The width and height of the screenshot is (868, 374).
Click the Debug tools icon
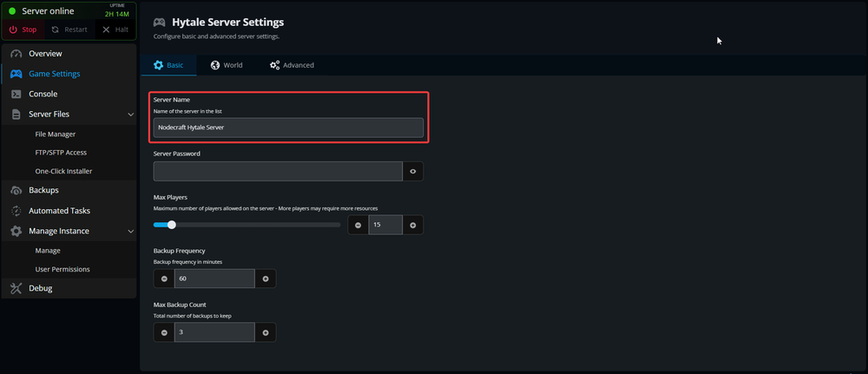click(16, 288)
